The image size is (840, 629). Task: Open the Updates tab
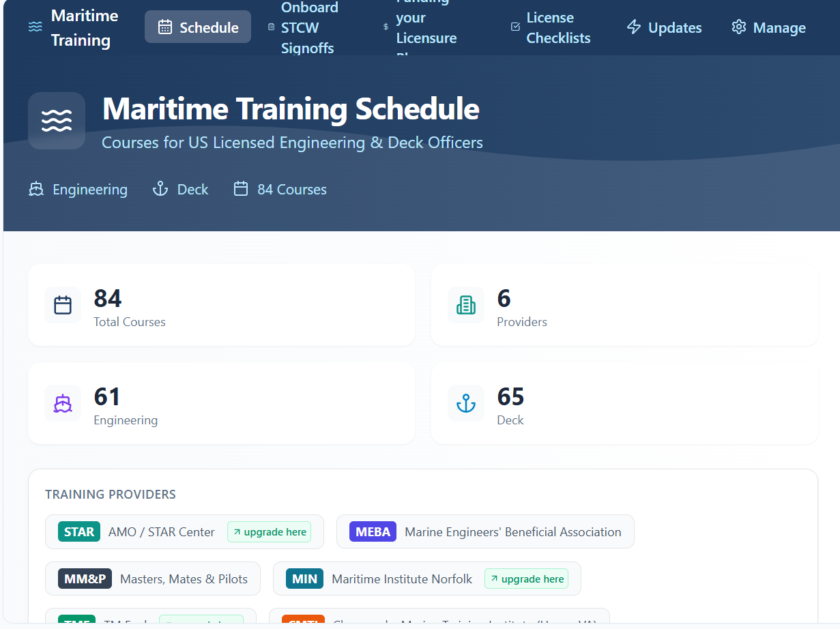[664, 27]
